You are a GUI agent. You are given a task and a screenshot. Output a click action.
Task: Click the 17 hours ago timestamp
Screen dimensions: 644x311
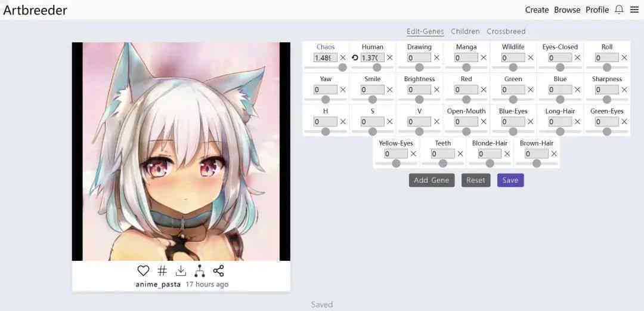[207, 284]
